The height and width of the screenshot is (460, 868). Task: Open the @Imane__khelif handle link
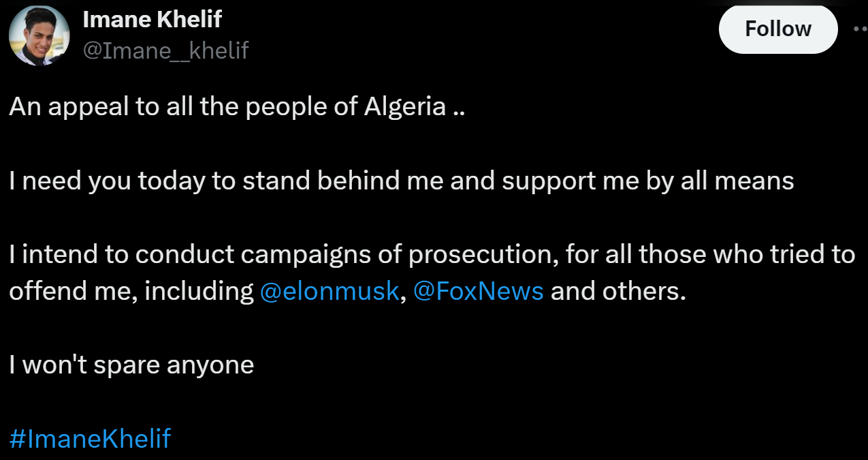click(x=165, y=50)
